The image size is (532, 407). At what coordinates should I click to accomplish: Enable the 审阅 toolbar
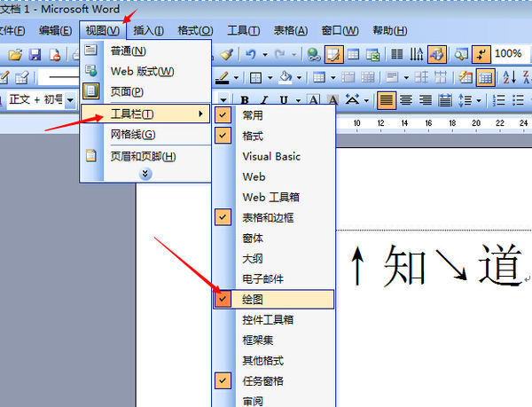(x=274, y=401)
